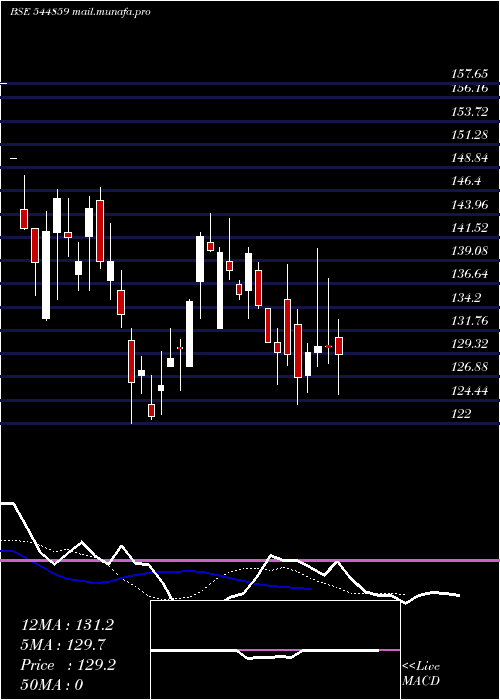This screenshot has height=700, width=500.
Task: Click the 153.72 price axis label
Action: coord(469,112)
